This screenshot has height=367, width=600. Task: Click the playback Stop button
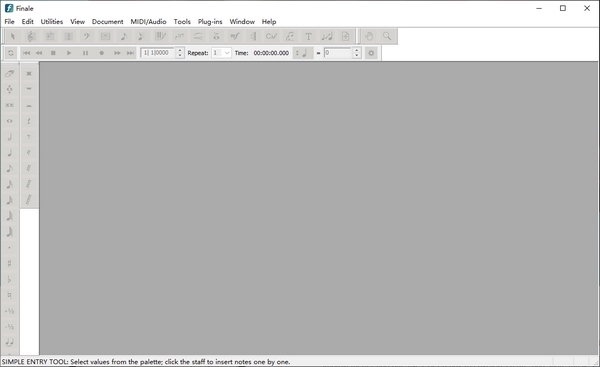coord(53,53)
